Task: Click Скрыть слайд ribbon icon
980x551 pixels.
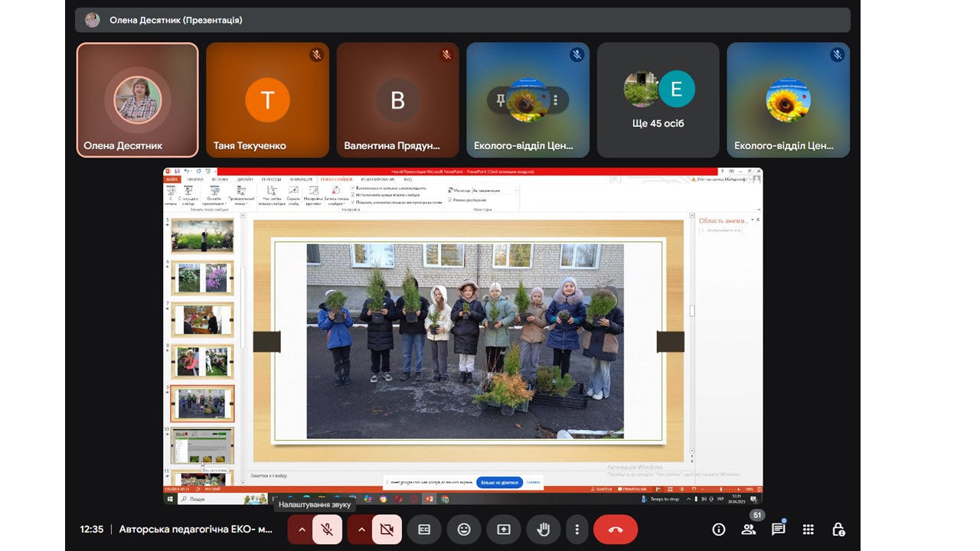Action: pos(293,195)
